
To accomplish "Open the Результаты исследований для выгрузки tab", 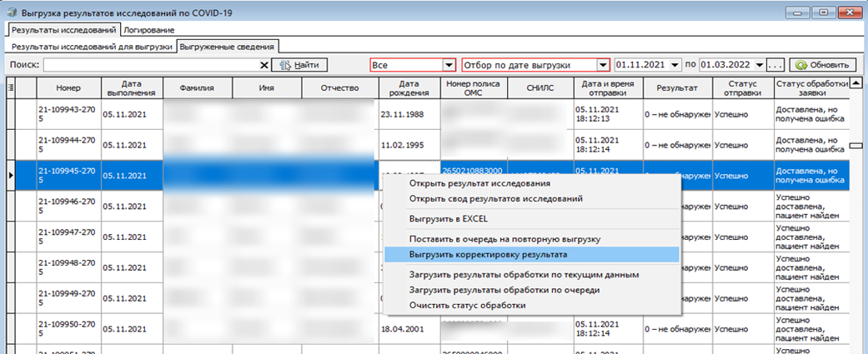I will coord(92,47).
